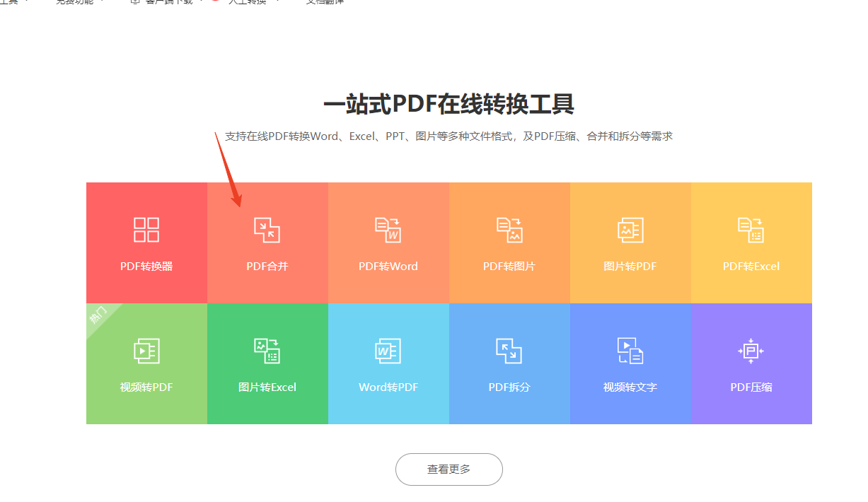This screenshot has width=868, height=502.
Task: Click the heading 一站式PDF在线转换工具
Action: [x=449, y=104]
